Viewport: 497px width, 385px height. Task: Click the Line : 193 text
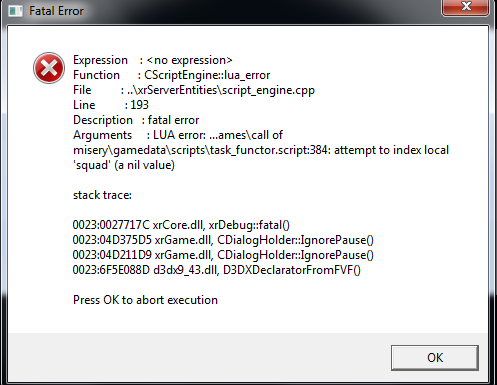click(111, 105)
